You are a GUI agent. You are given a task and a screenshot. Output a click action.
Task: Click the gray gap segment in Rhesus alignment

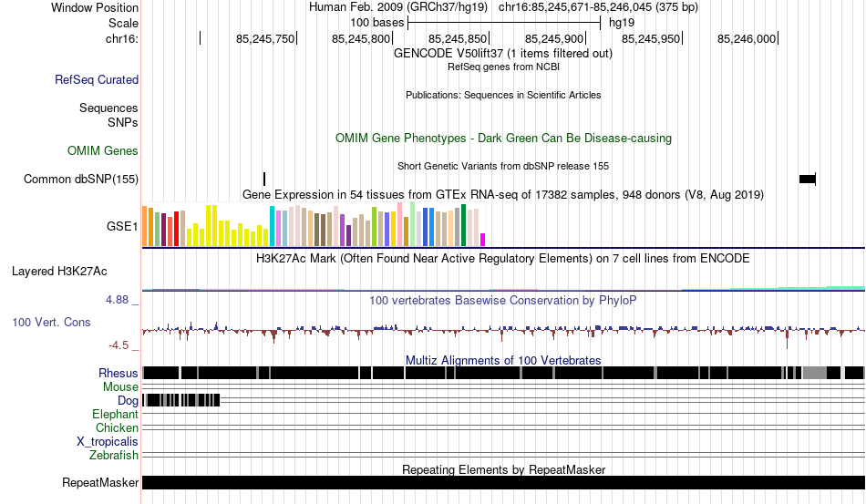(x=815, y=373)
